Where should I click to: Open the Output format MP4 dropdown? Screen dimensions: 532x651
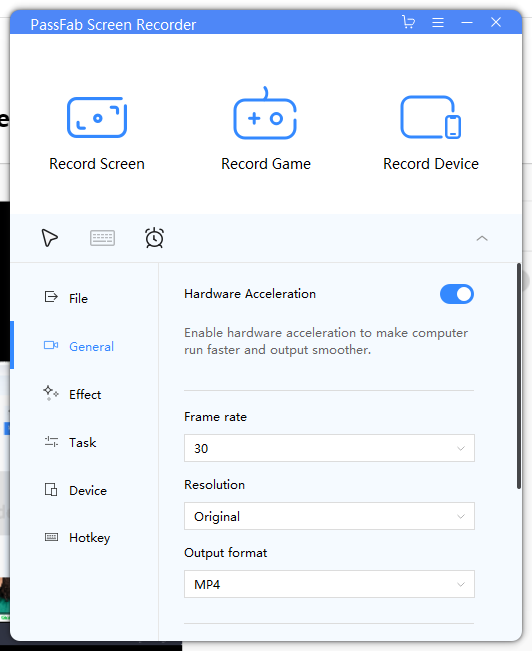329,584
